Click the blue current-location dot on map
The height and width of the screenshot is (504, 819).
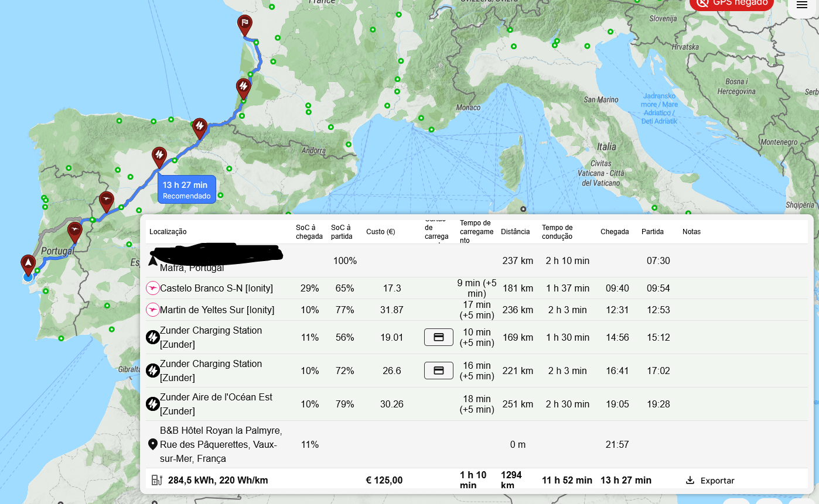[x=28, y=276]
